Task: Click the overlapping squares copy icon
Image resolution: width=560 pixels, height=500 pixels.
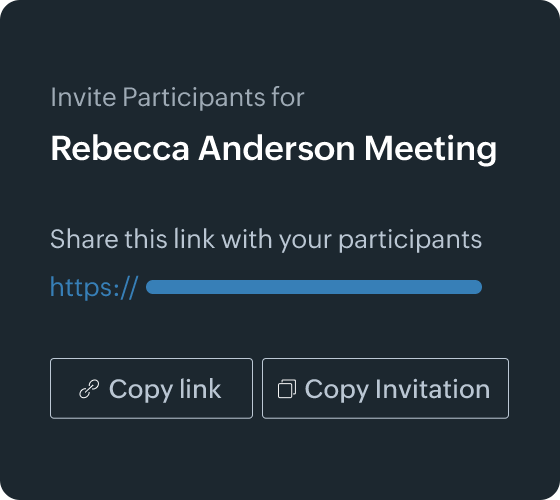Action: point(287,389)
